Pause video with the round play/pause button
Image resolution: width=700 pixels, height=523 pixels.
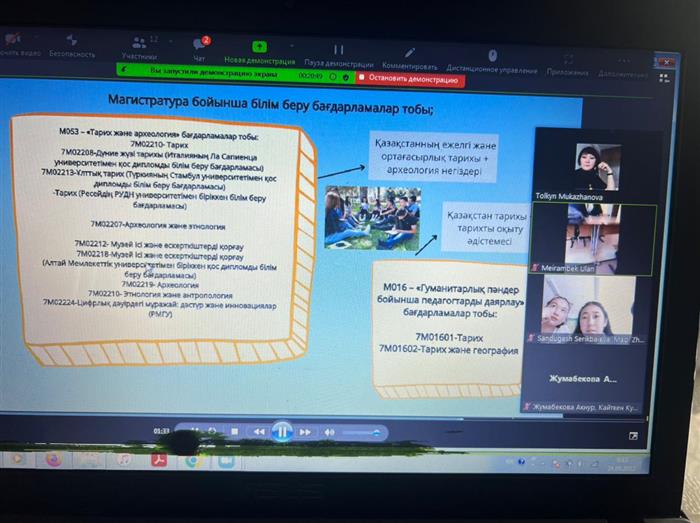click(282, 431)
